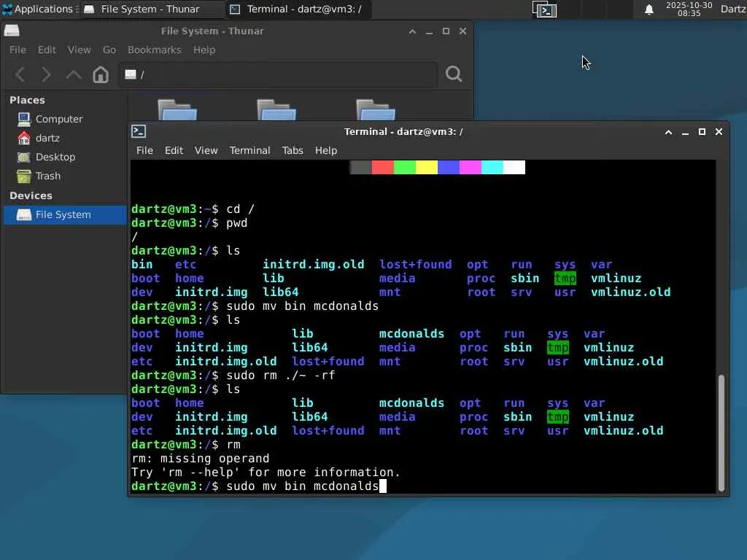Switch to File System - Thunar taskbar button
The width and height of the screenshot is (747, 560).
point(152,9)
